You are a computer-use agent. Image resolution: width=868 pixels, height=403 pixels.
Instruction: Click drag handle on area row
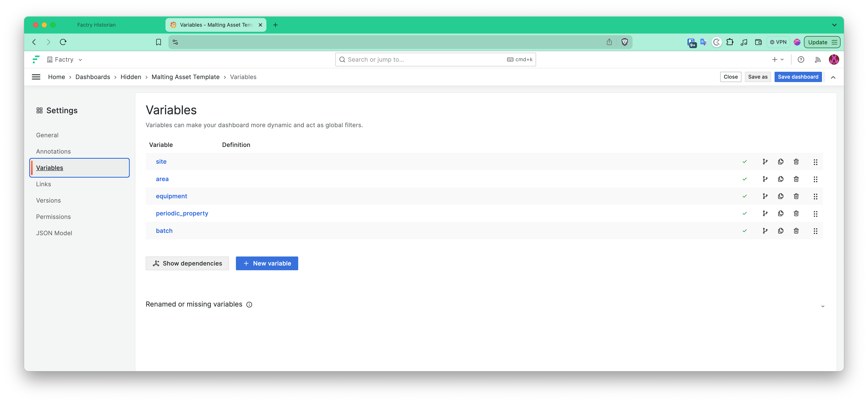[x=815, y=179]
